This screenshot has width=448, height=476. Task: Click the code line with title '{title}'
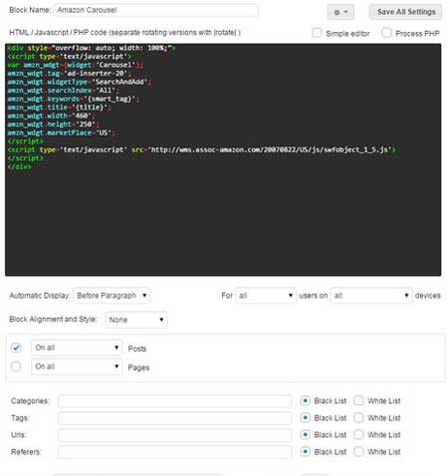tap(60, 108)
